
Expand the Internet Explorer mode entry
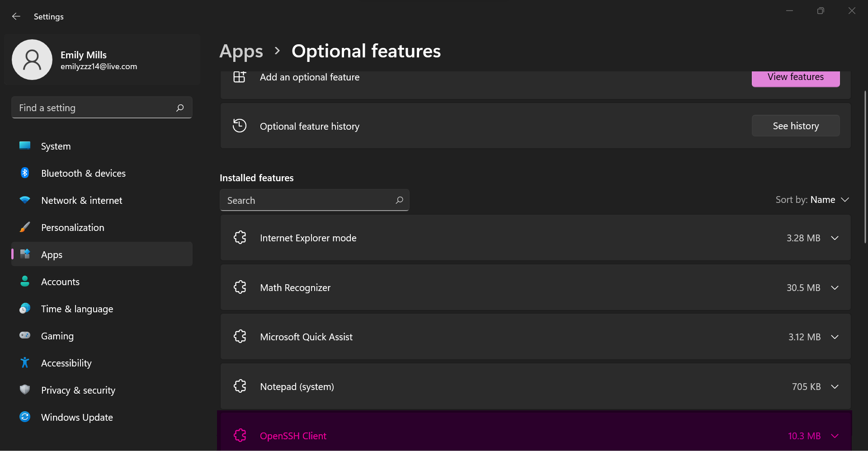835,238
